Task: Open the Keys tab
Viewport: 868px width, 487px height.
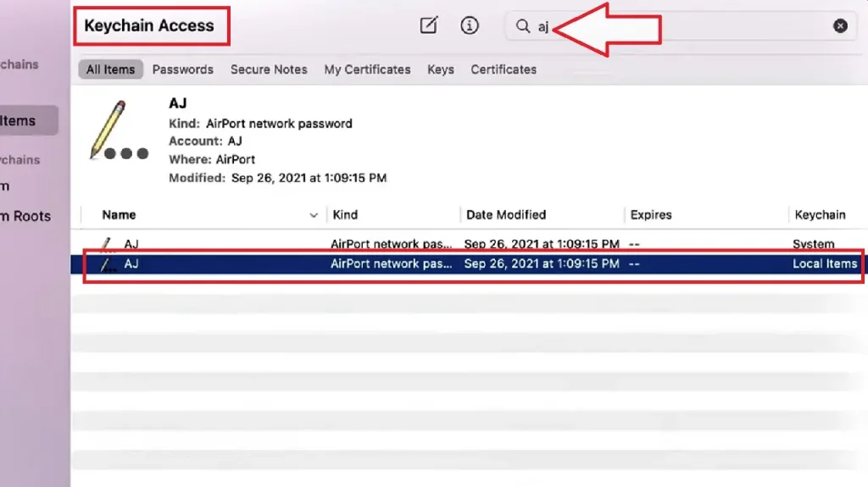Action: (441, 69)
